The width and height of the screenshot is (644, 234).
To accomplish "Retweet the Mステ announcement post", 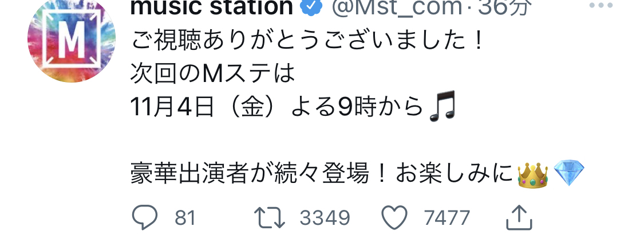I will pyautogui.click(x=270, y=217).
